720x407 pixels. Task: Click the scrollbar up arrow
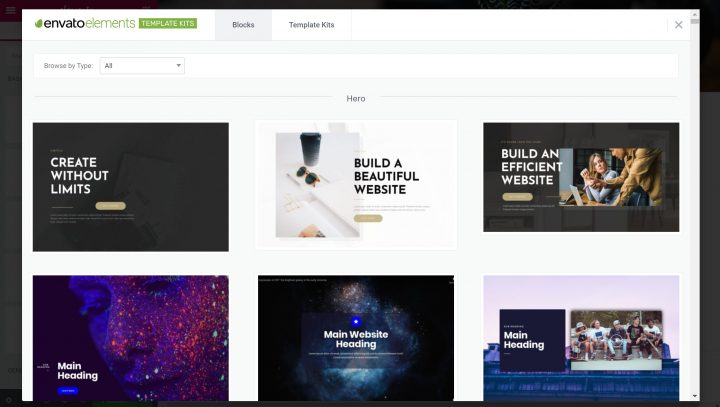click(x=695, y=14)
